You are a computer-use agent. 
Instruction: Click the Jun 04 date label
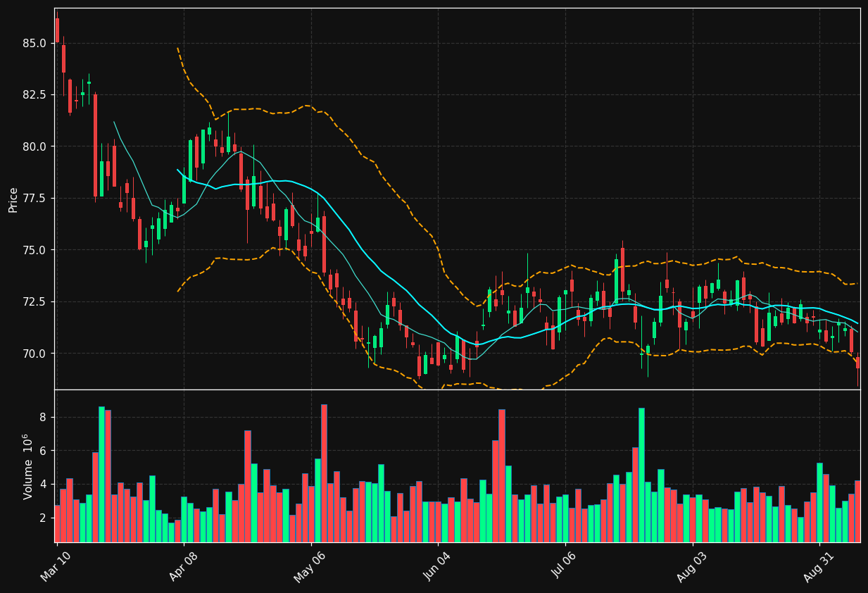[x=438, y=566]
